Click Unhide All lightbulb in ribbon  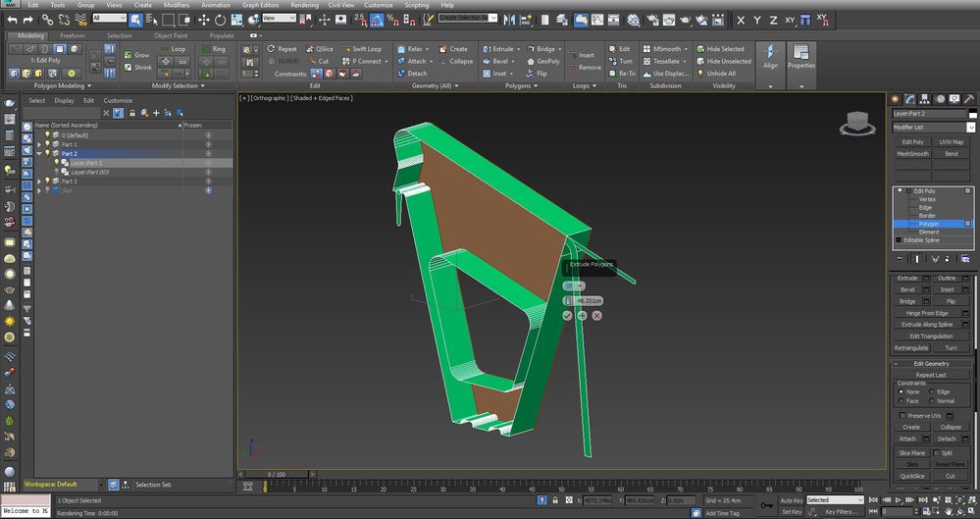[716, 74]
